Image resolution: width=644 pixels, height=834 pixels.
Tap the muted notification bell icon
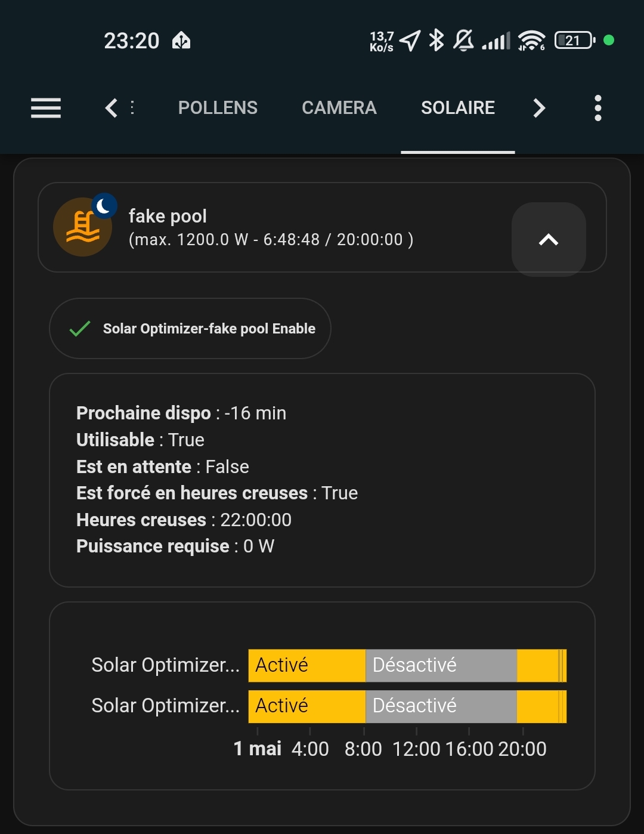[463, 41]
